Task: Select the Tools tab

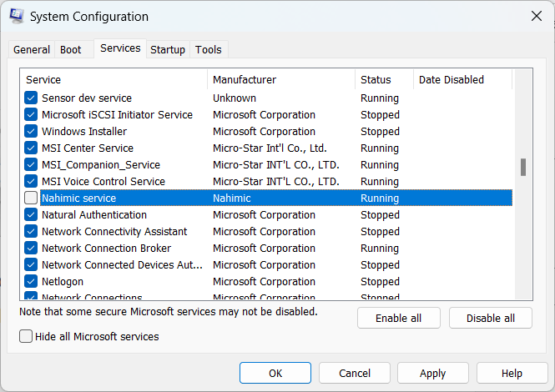Action: pos(209,50)
